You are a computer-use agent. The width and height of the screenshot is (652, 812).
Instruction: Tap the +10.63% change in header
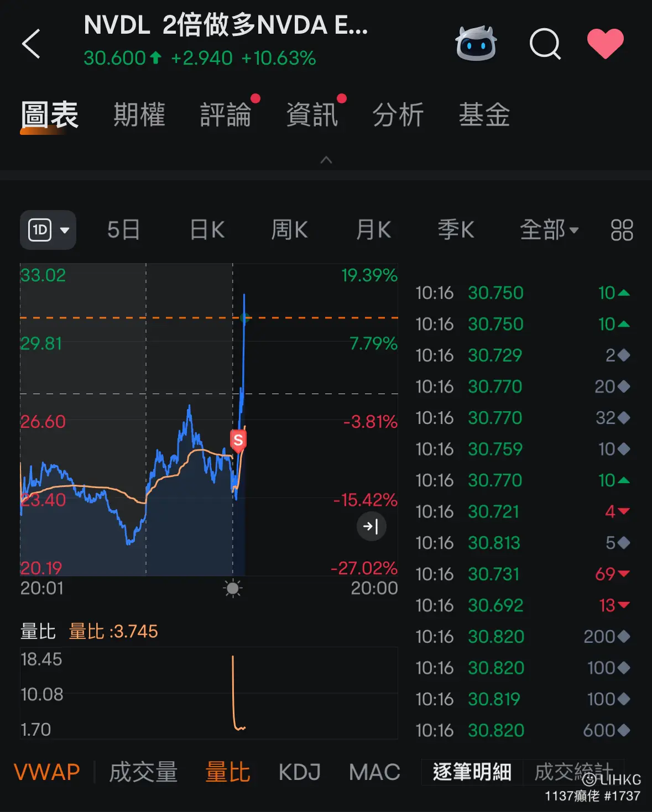coord(279,58)
